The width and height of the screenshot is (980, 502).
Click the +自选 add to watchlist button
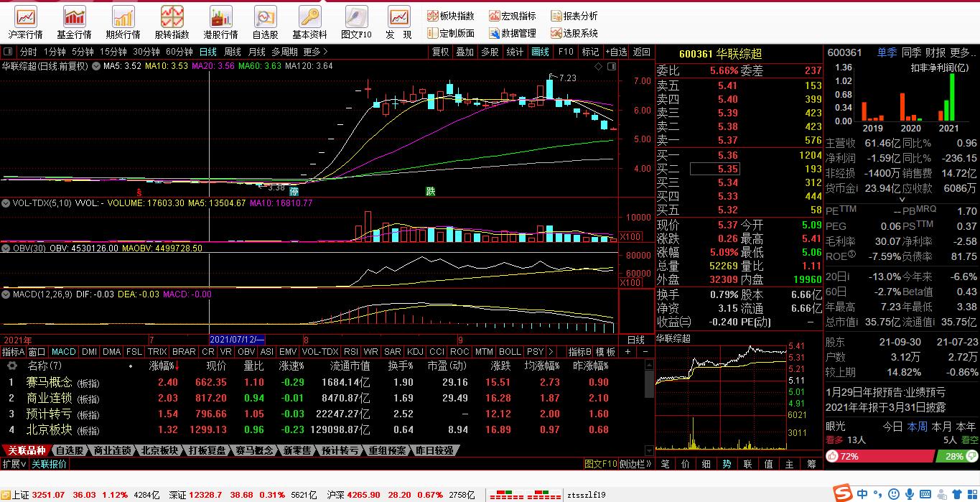click(x=616, y=52)
